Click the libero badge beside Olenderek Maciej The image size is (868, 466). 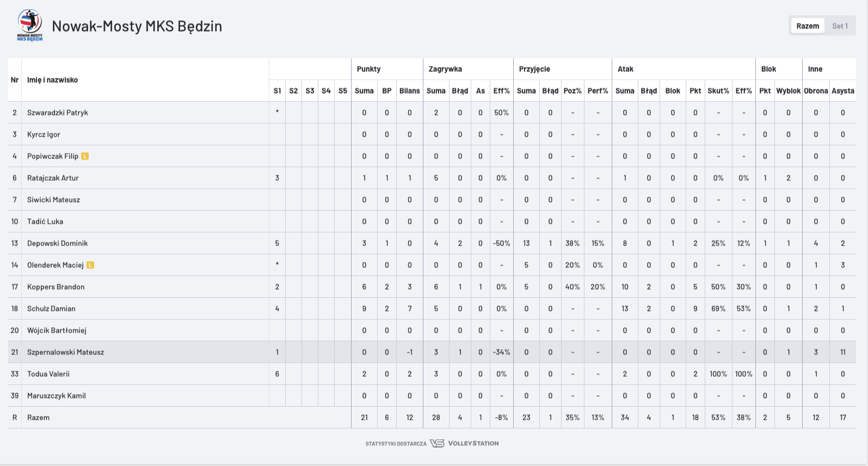90,265
